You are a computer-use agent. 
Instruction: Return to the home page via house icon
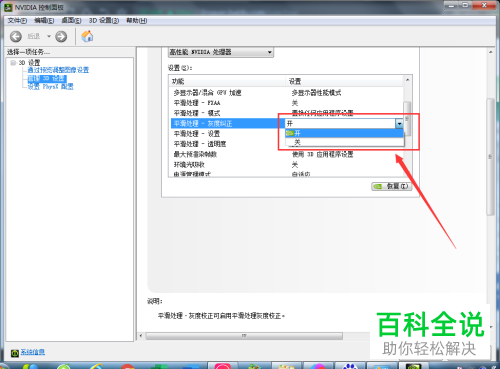tap(87, 36)
